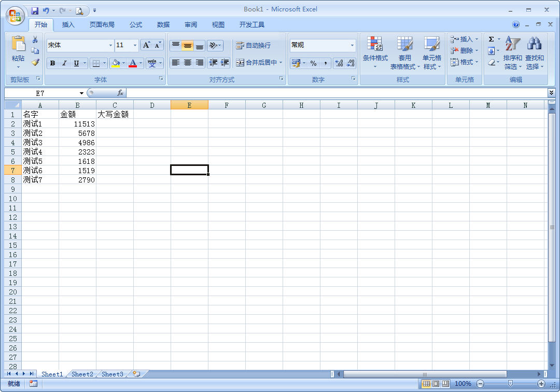Decrease the indent

[213, 63]
